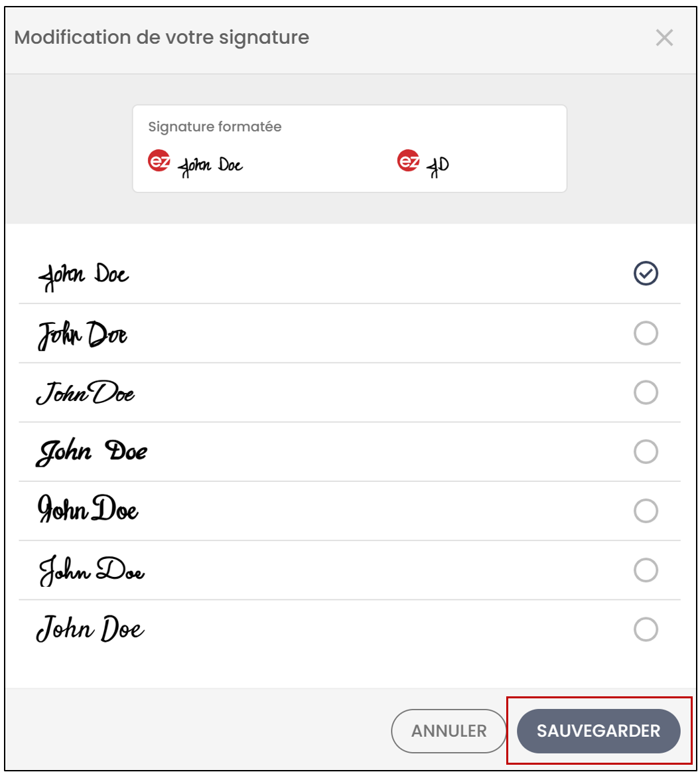Click the third JohnDoe script sample
Viewport: 700px width, 776px height.
coord(85,393)
